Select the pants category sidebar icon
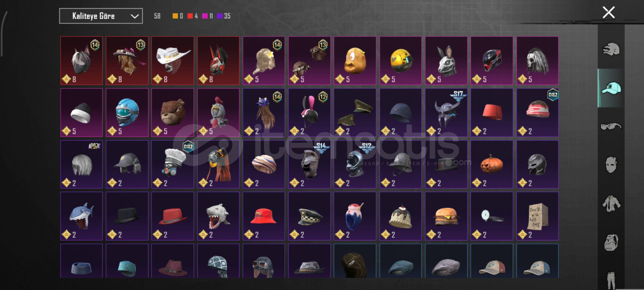 (611, 280)
